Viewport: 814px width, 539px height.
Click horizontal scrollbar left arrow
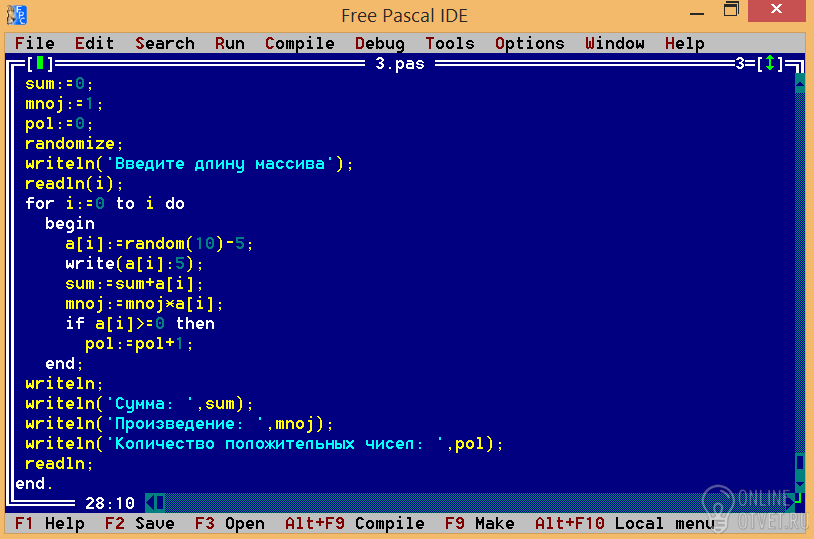click(150, 503)
